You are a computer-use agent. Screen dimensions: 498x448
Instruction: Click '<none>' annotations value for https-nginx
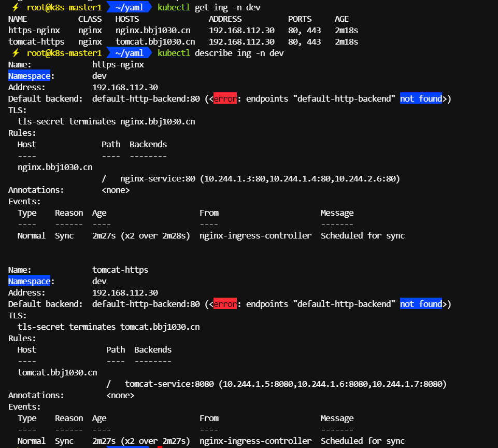click(x=116, y=190)
